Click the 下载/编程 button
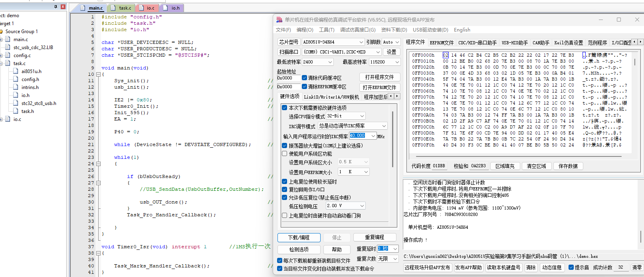The height and width of the screenshot is (277, 644). [299, 237]
